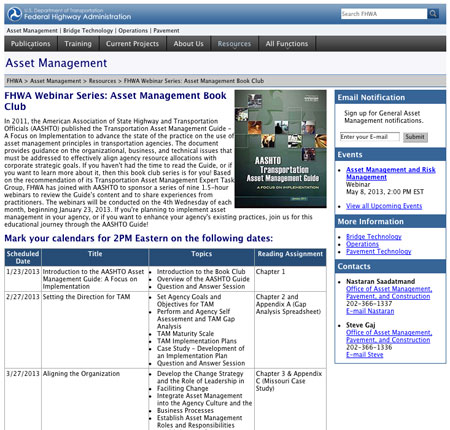450x430 pixels.
Task: Click Resources breadcrumb link
Action: pos(102,81)
